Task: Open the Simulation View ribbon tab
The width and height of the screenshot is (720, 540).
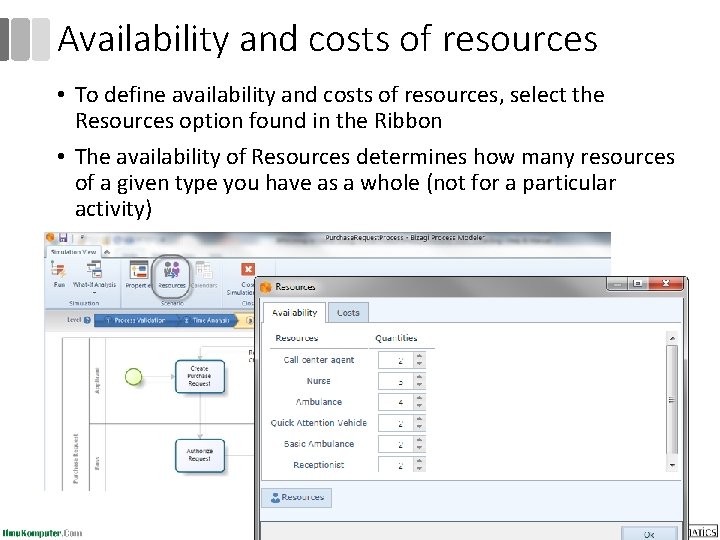Action: pyautogui.click(x=73, y=252)
